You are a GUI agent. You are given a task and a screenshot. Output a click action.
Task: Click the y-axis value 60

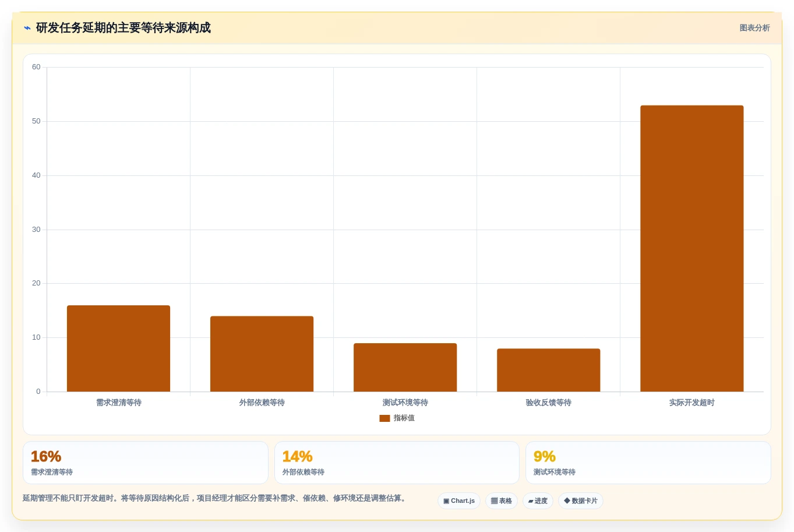[36, 67]
